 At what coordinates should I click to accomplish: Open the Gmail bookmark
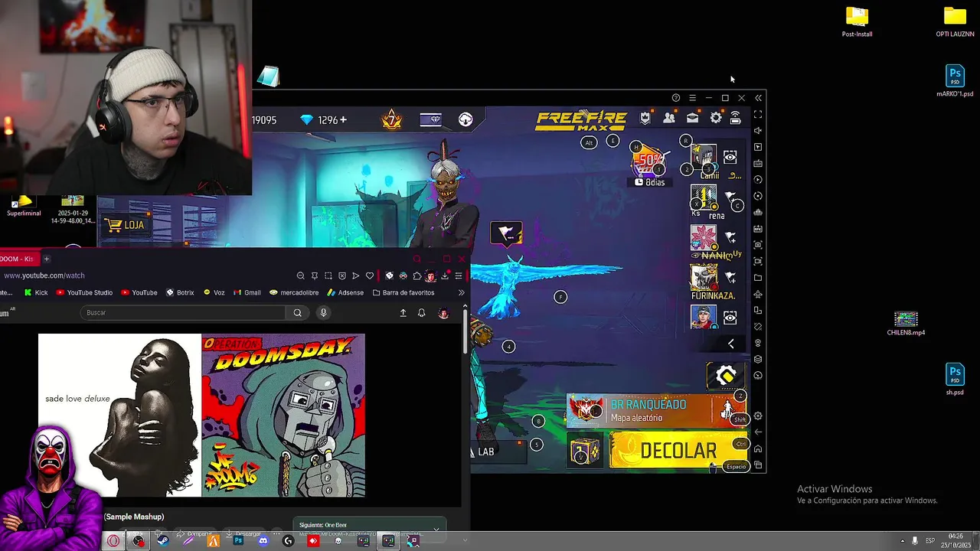[247, 292]
